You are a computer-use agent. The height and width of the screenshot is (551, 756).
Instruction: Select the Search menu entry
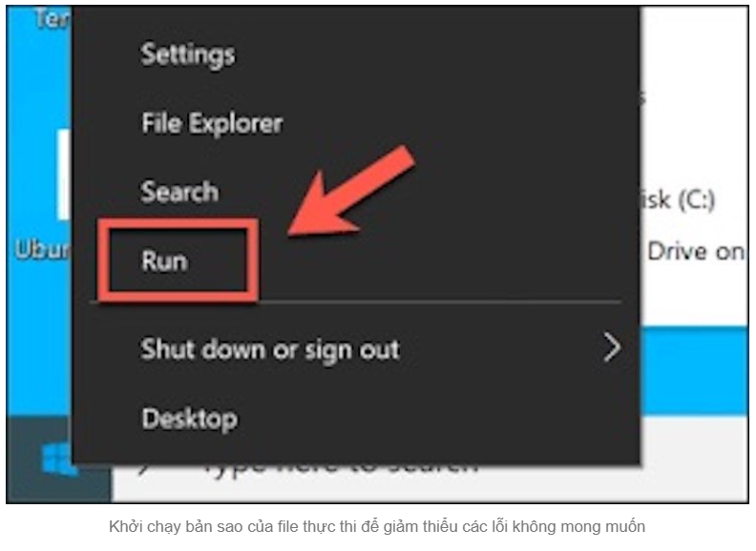[179, 192]
